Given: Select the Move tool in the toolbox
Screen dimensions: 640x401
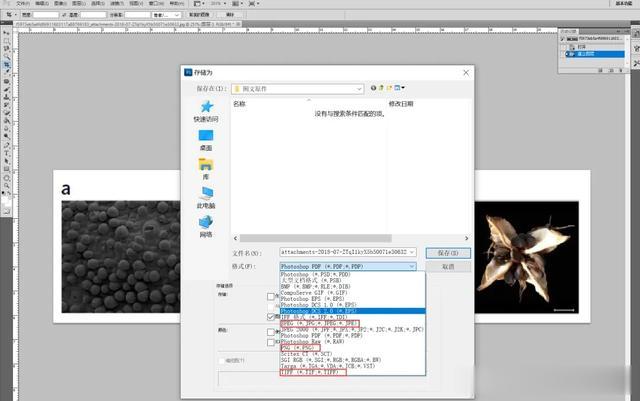Looking at the screenshot, I should click(x=7, y=33).
